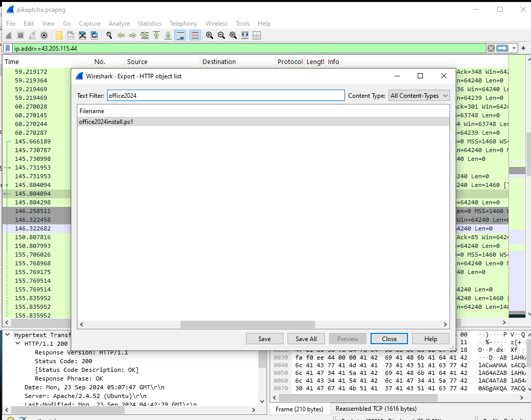Click the Status Code: 200 detail line
Screen dimensions: 531x420
coord(64,361)
